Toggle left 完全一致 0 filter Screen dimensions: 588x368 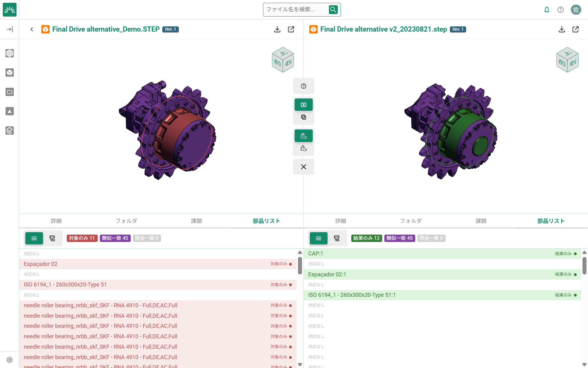coord(147,238)
